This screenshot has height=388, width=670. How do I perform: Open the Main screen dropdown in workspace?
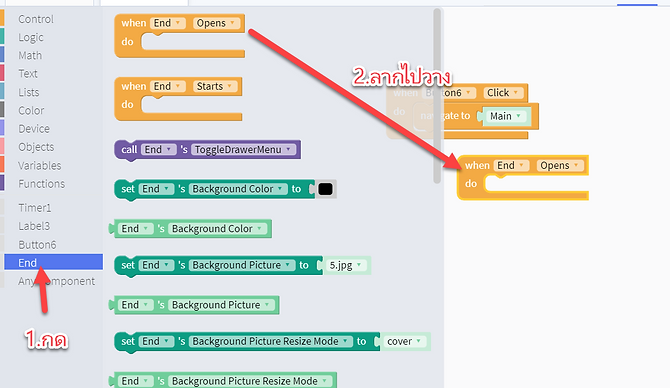[505, 116]
